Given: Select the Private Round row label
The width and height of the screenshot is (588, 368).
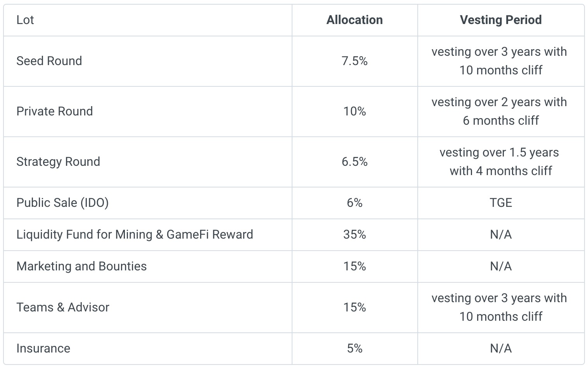Looking at the screenshot, I should [55, 111].
